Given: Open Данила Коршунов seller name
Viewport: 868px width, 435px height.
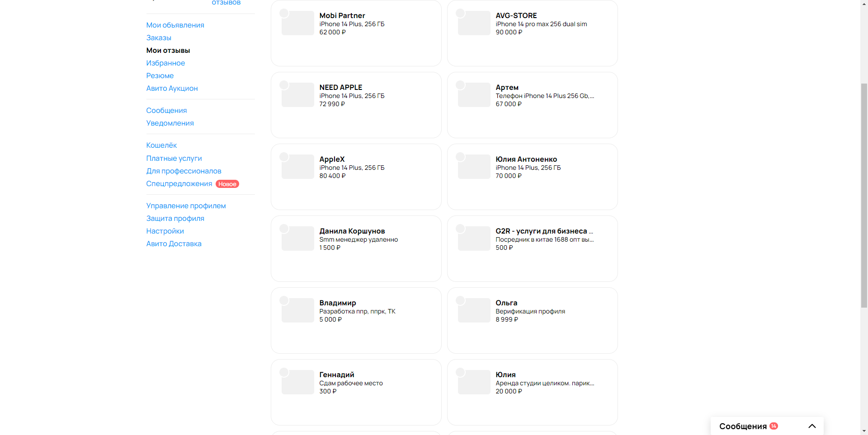Looking at the screenshot, I should coord(352,231).
